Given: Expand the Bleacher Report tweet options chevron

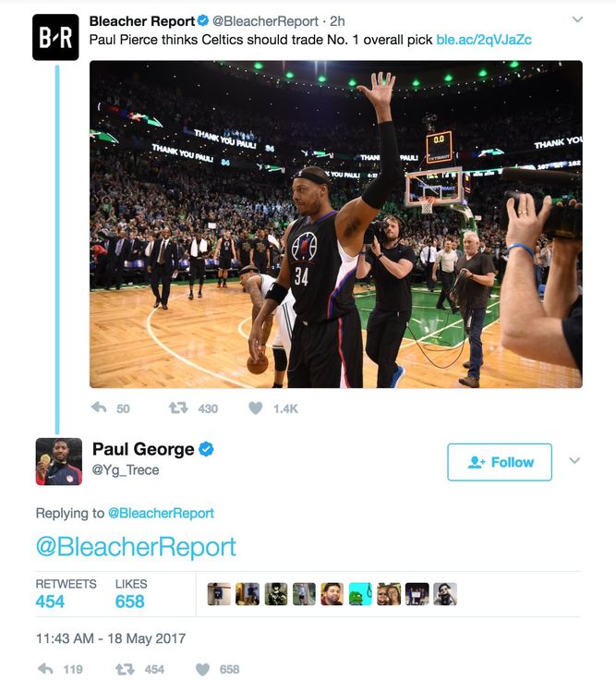Looking at the screenshot, I should point(577,19).
